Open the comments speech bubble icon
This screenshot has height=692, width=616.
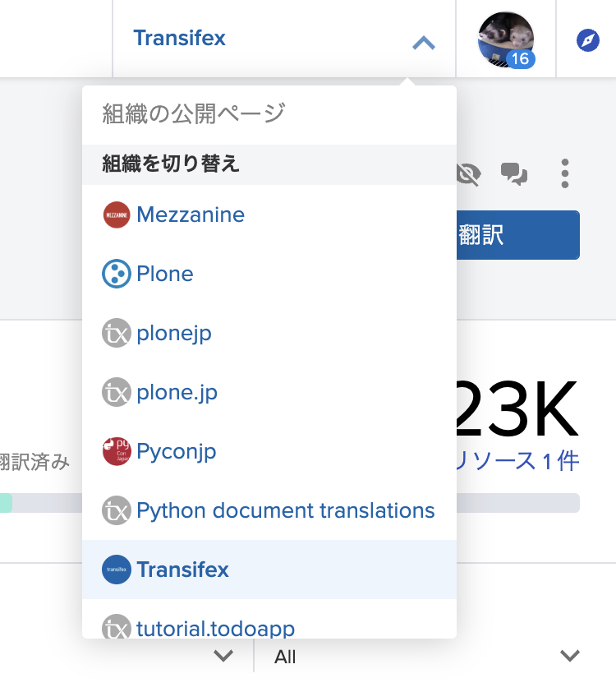click(514, 173)
